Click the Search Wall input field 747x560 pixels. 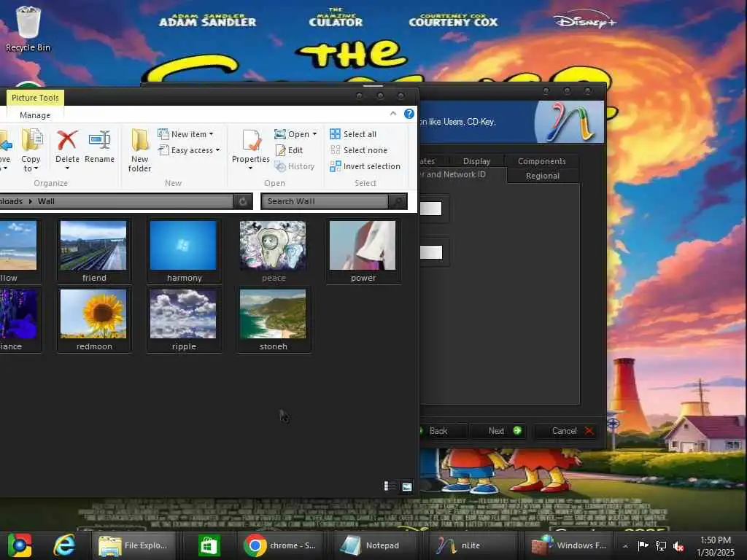click(326, 201)
